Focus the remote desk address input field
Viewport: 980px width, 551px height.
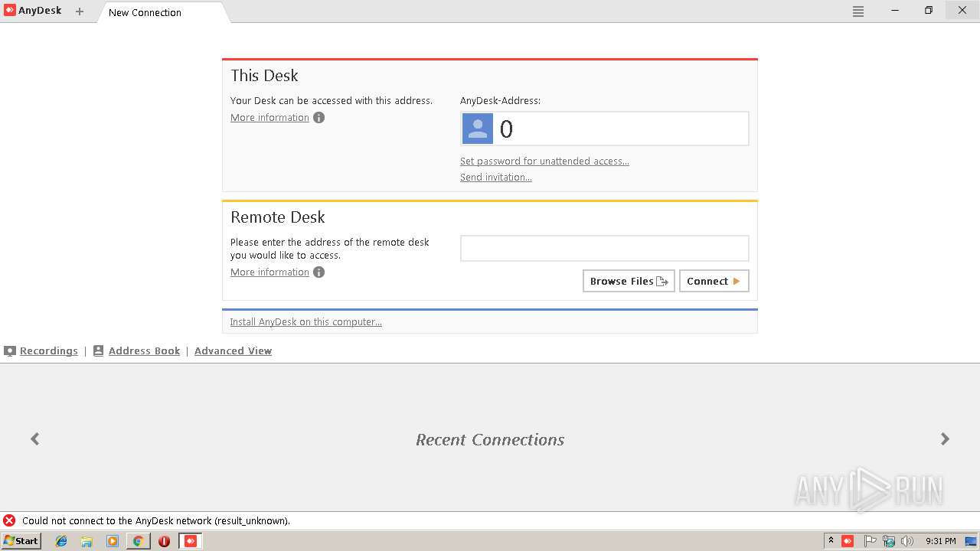605,248
